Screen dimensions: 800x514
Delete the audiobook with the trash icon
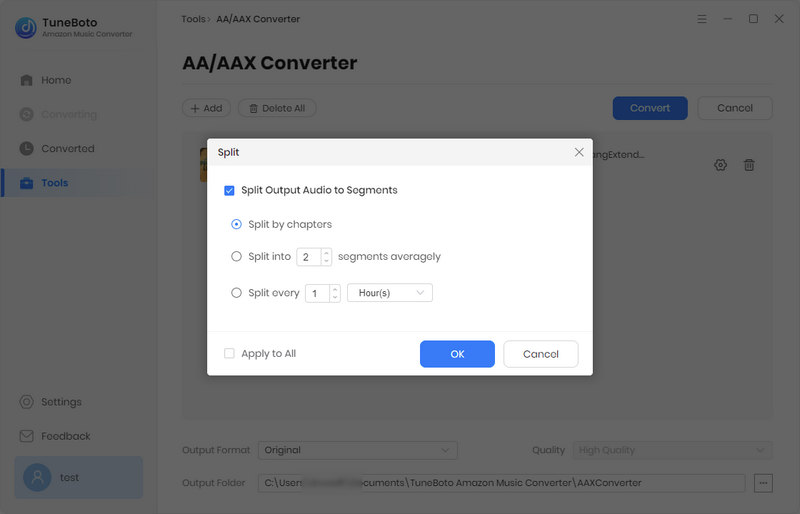pyautogui.click(x=749, y=165)
